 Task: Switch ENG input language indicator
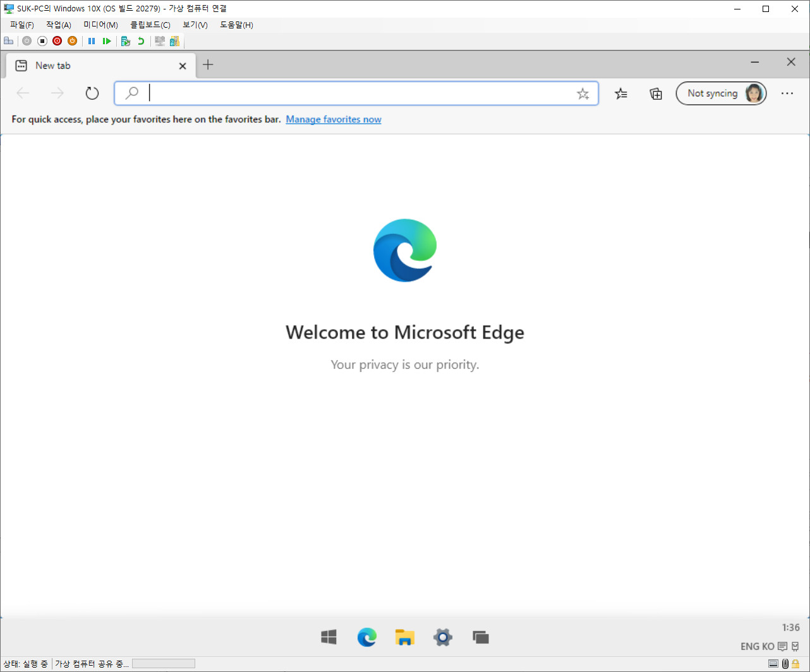point(750,646)
